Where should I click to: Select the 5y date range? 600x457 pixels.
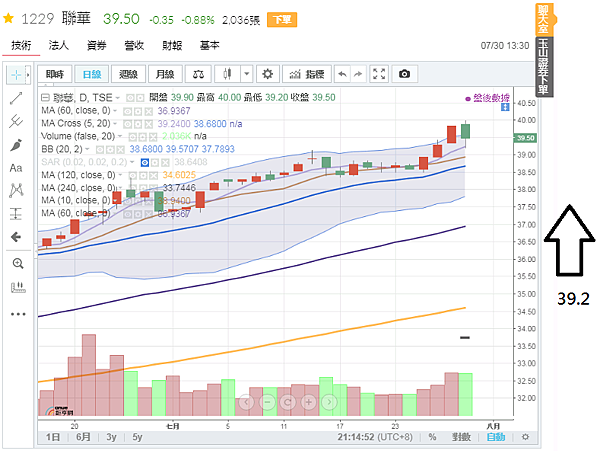pyautogui.click(x=137, y=437)
